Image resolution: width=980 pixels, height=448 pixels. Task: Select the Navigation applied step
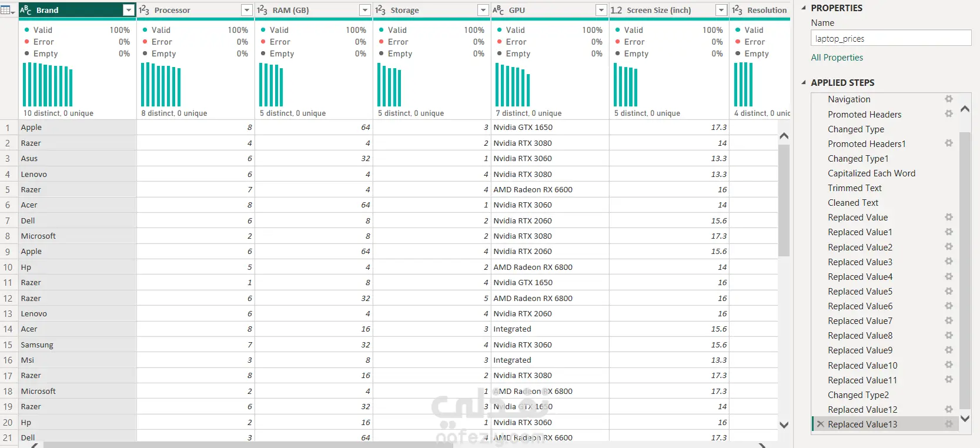(x=849, y=99)
